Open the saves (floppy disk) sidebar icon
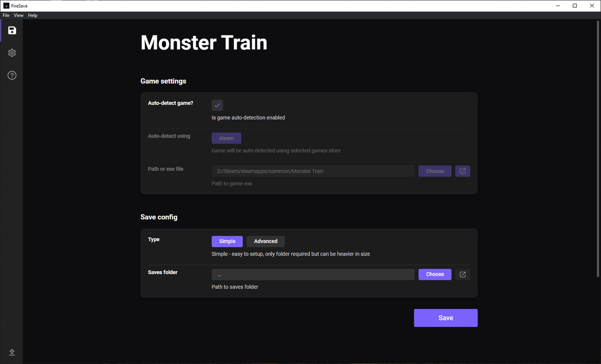 coord(12,30)
